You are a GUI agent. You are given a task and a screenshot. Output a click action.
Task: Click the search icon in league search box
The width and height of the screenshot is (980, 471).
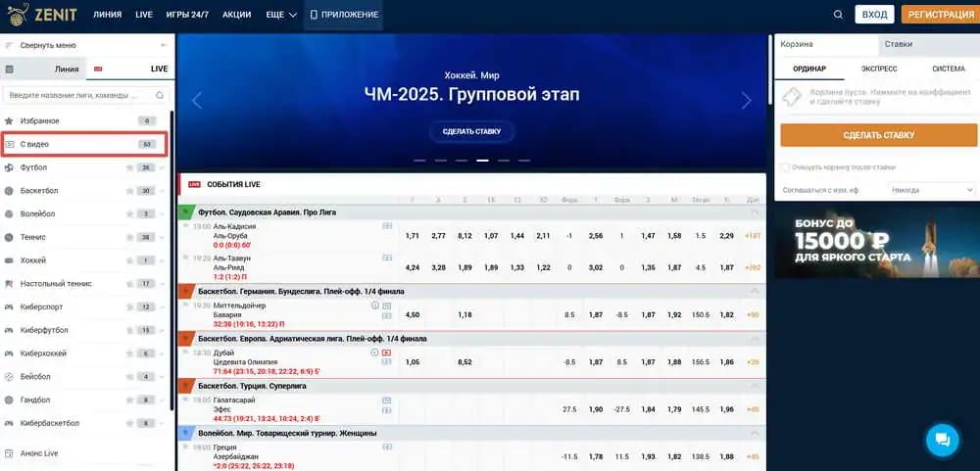160,96
